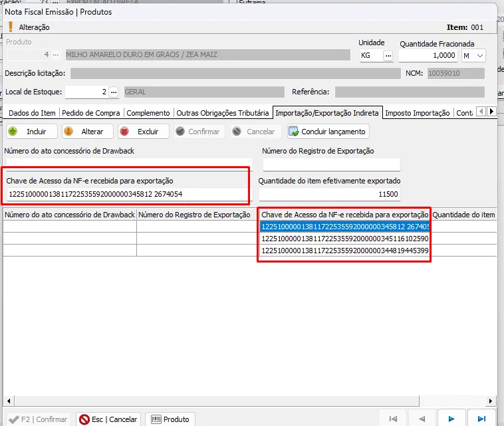Open Unidade lookup ellipsis button
Screen dimensions: 504x426
[x=388, y=56]
